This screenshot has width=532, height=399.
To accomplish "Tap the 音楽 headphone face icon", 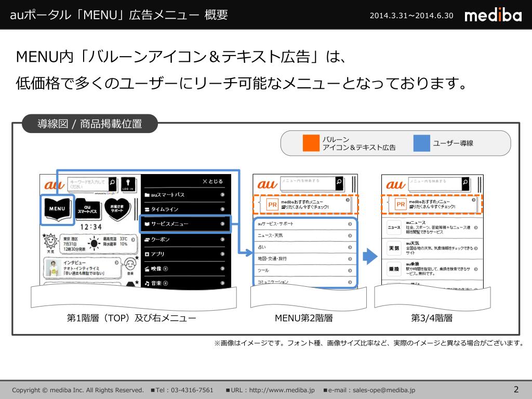I will coord(130,265).
